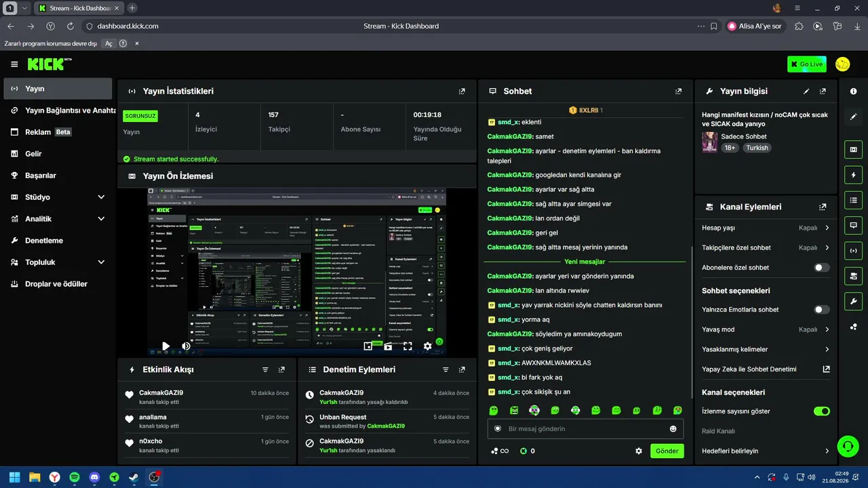
Task: Toggle the list widget in right sidebar
Action: 853,200
